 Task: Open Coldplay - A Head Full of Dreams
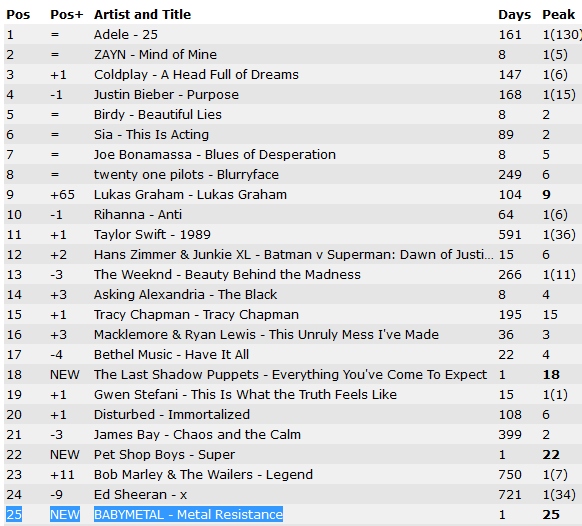coord(196,75)
